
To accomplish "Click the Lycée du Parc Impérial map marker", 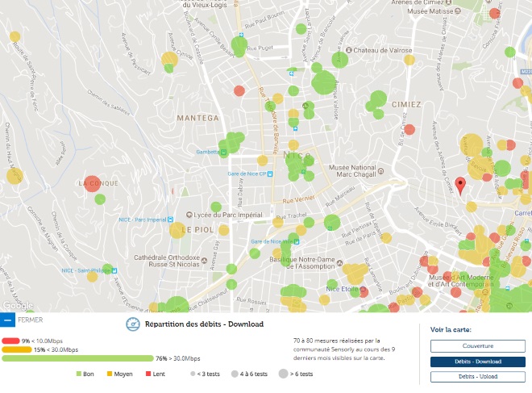I will tap(189, 215).
